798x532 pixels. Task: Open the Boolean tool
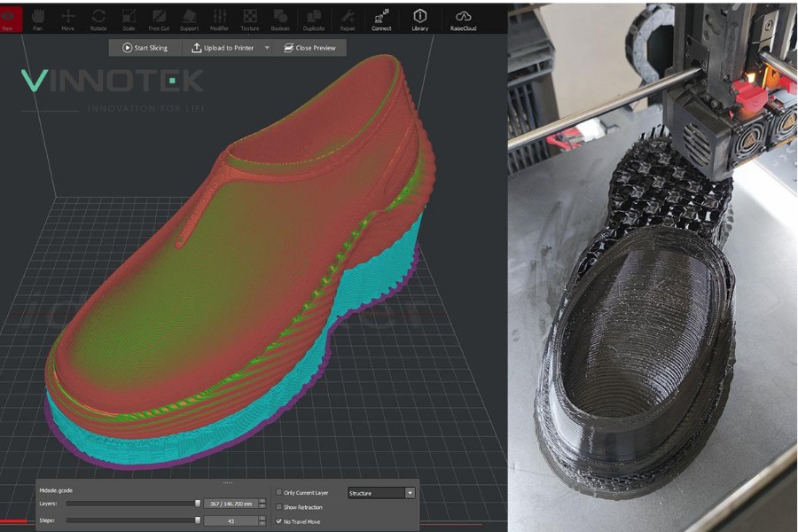pos(280,20)
